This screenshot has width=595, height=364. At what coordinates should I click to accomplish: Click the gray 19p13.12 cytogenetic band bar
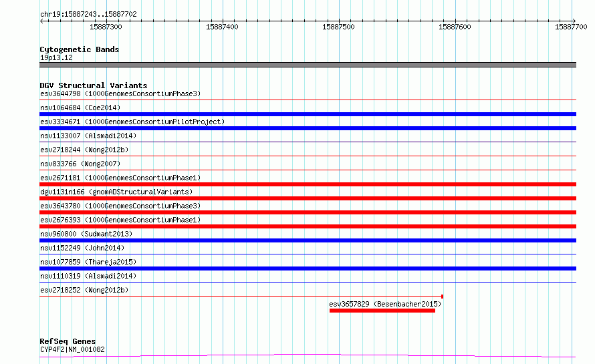[308, 65]
